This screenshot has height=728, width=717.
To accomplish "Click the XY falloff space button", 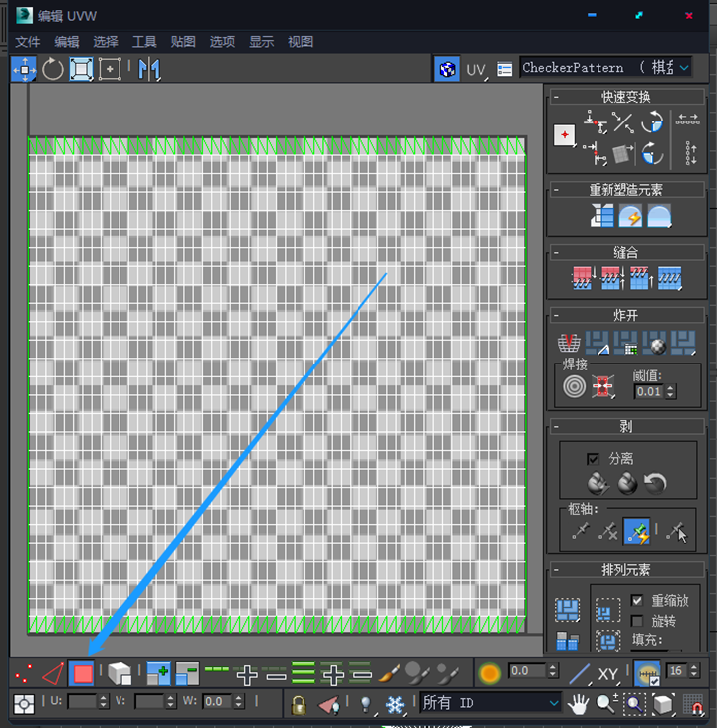I will (608, 673).
